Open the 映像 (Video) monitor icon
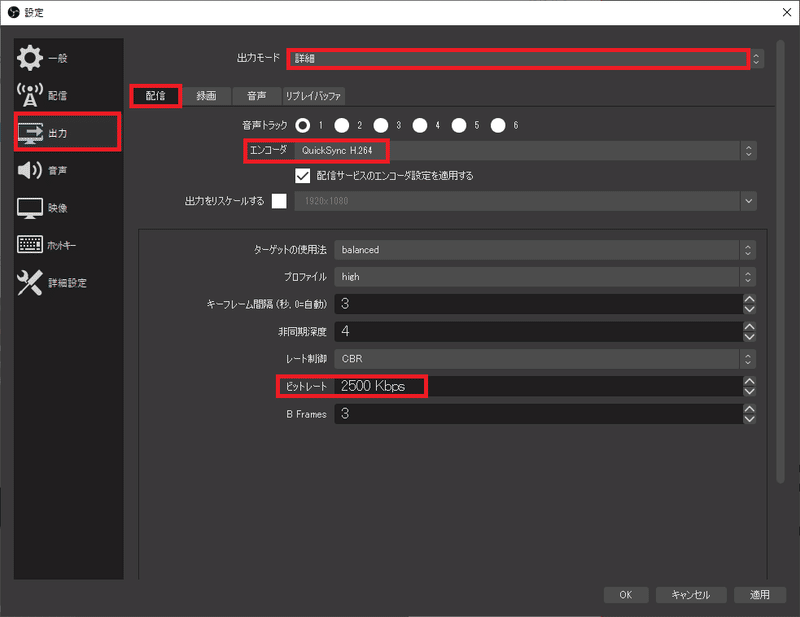The image size is (800, 617). pos(30,208)
